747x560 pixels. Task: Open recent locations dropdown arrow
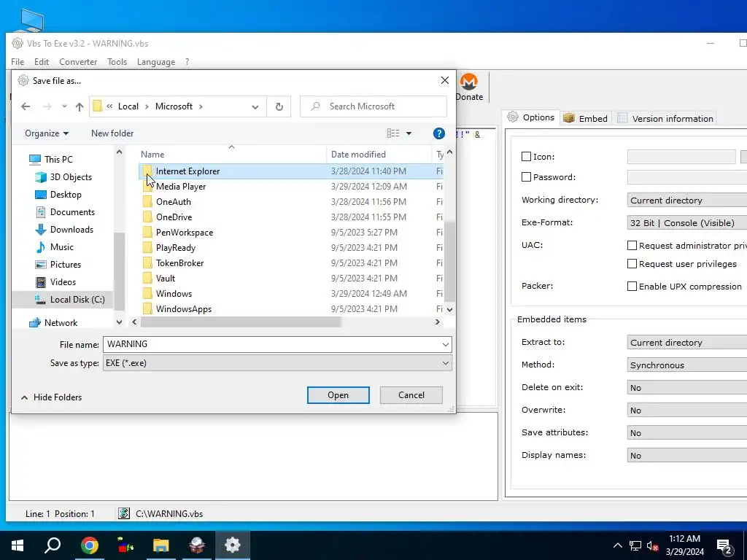tap(64, 106)
